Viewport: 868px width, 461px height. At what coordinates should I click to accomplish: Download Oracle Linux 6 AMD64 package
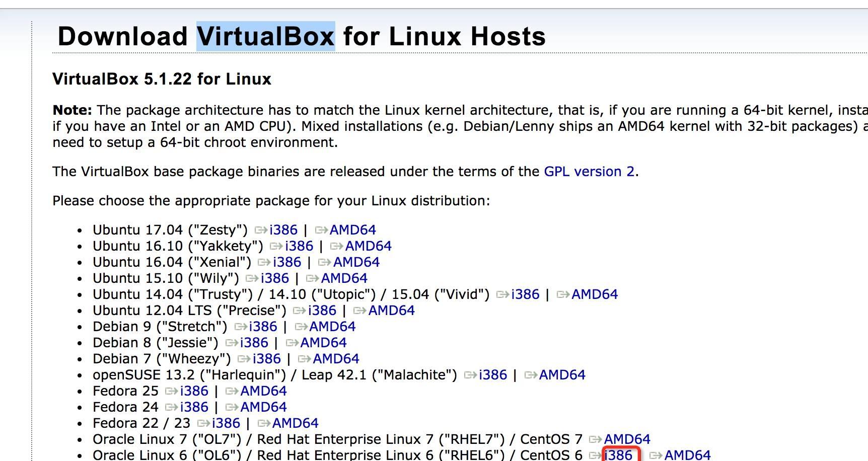point(688,455)
